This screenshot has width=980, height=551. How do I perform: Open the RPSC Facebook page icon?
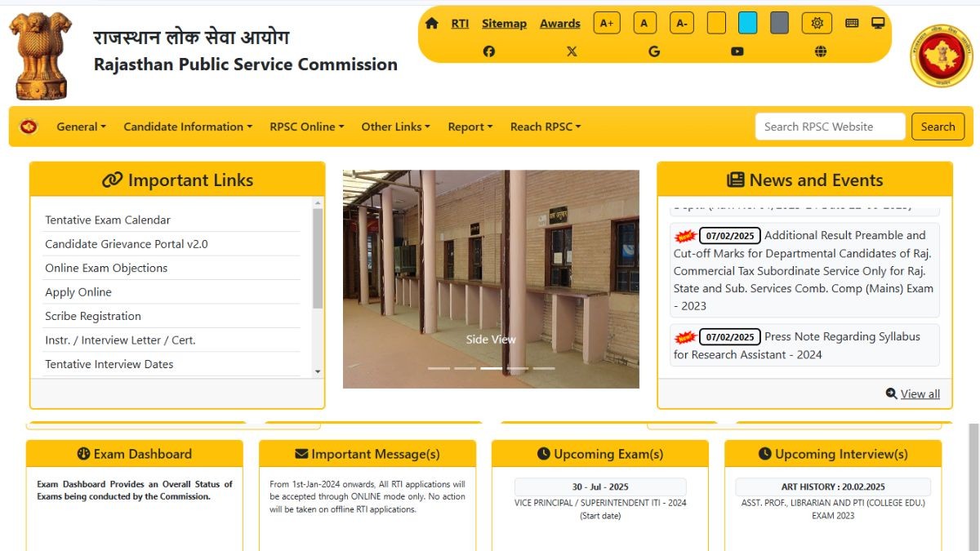(x=488, y=51)
